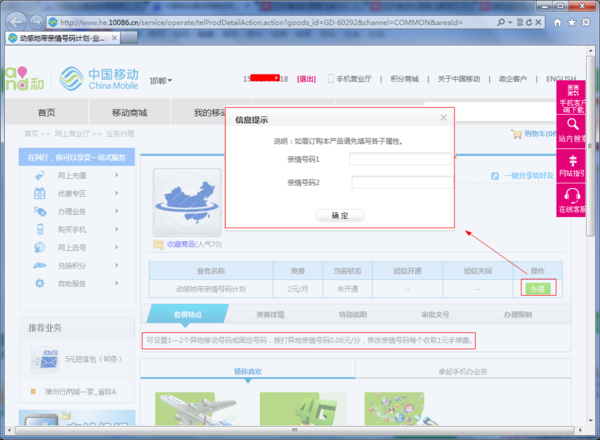Open browser settings gear icon

[586, 22]
